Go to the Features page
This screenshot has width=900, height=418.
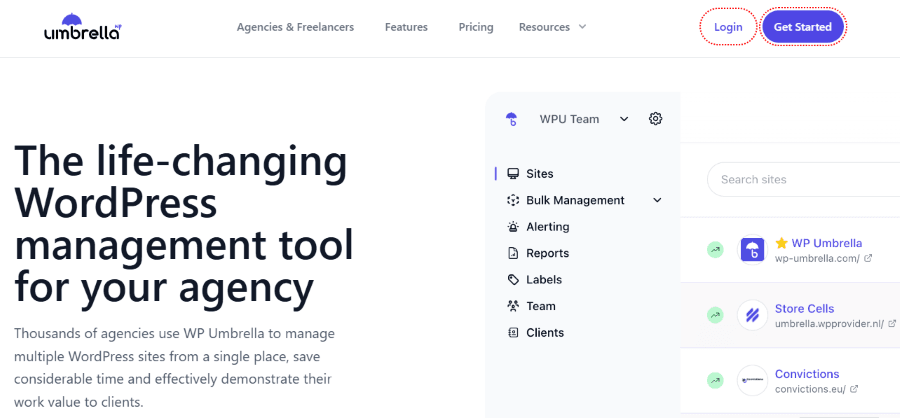[406, 27]
